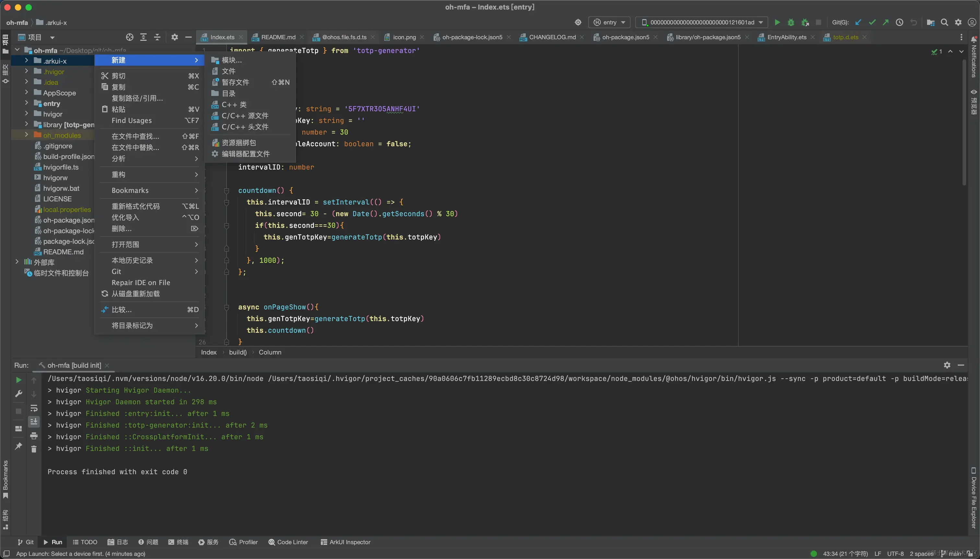This screenshot has width=980, height=559.
Task: Open Device File Explorer side panel
Action: [974, 498]
